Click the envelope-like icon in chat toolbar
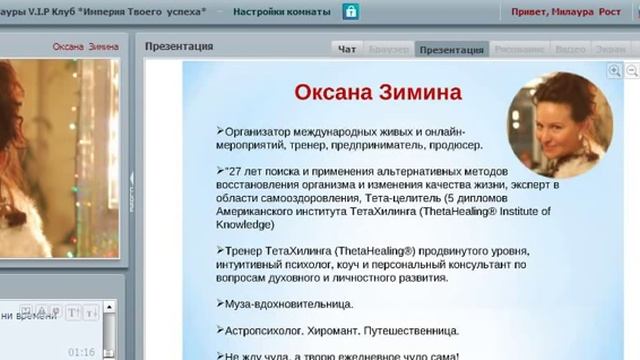 tap(25, 311)
